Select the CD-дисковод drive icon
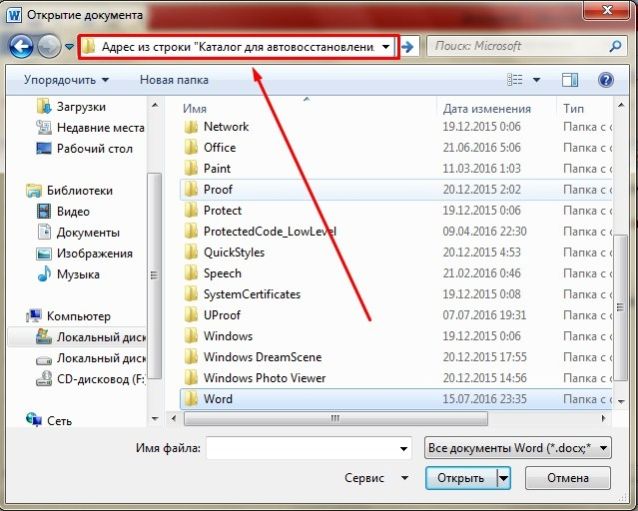The height and width of the screenshot is (511, 638). tap(44, 379)
